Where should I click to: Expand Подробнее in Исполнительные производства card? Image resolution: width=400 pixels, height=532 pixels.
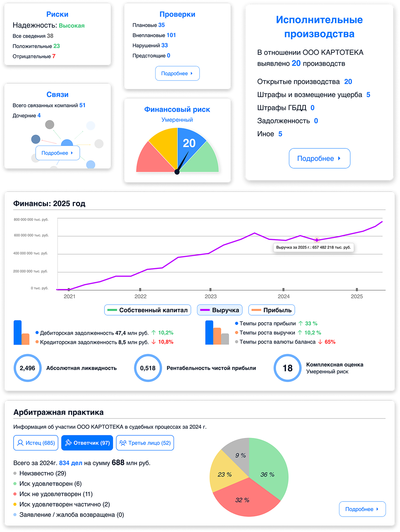(x=319, y=158)
